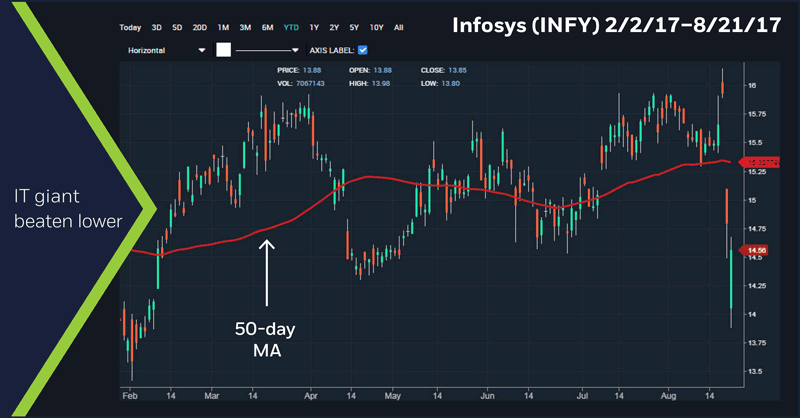Switch to the 6M range
This screenshot has height=418, width=800.
[267, 28]
